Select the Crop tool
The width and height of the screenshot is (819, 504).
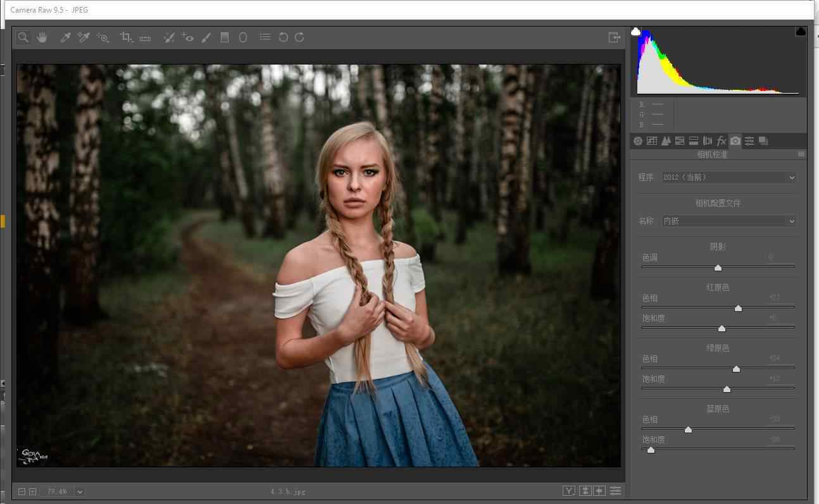(126, 37)
